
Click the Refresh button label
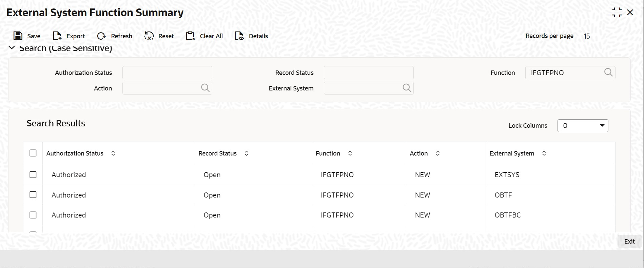click(x=122, y=36)
